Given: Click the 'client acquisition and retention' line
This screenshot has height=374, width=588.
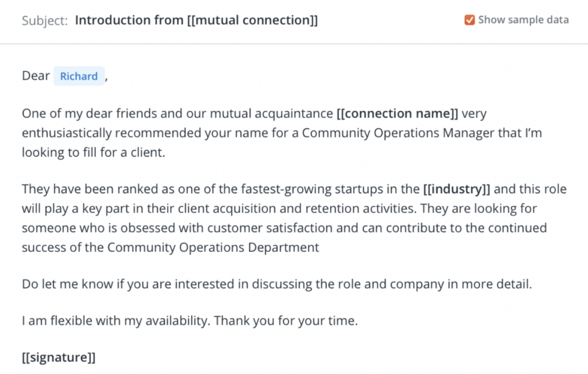Looking at the screenshot, I should 279,209.
